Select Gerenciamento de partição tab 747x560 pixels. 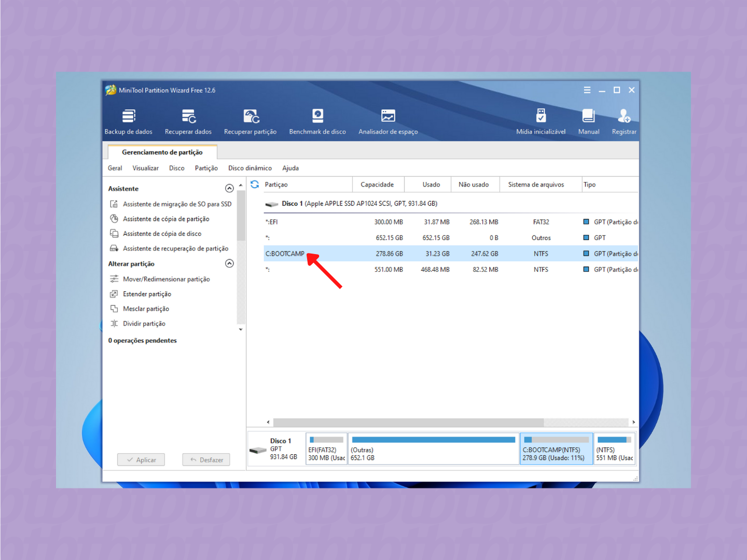point(162,152)
